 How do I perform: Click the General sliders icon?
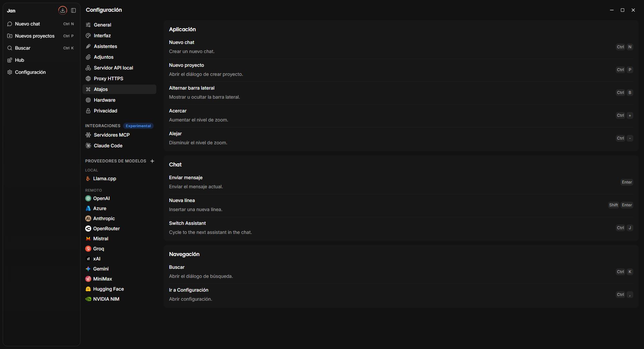pos(88,25)
